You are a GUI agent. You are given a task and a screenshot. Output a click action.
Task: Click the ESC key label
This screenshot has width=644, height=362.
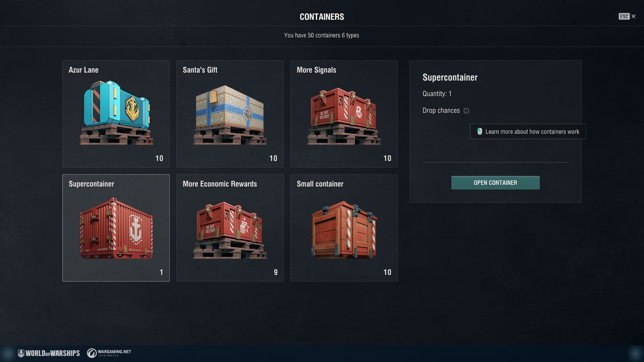[x=624, y=16]
